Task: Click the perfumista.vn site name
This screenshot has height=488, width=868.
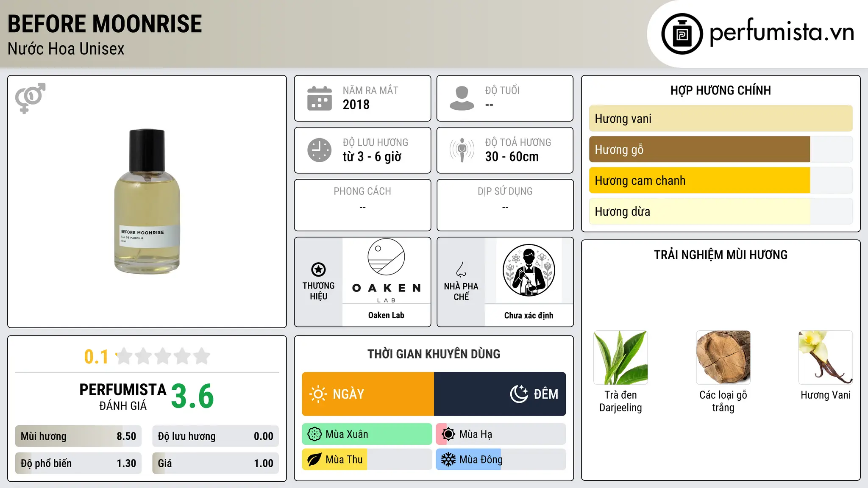Action: tap(782, 33)
